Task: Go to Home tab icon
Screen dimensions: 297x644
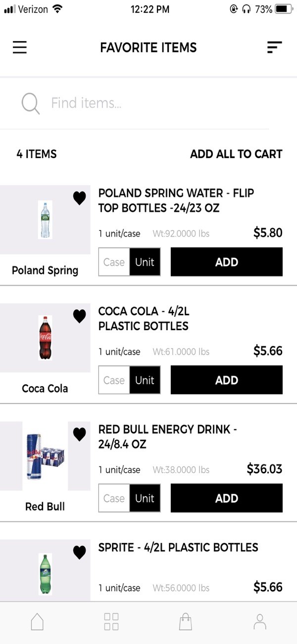Action: click(37, 622)
